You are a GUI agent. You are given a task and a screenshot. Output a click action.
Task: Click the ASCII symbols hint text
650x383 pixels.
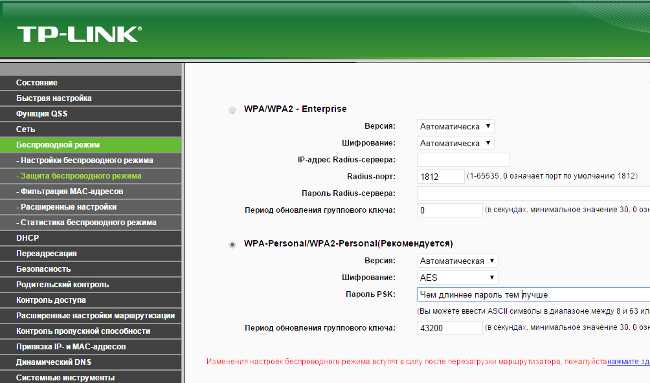[x=534, y=311]
